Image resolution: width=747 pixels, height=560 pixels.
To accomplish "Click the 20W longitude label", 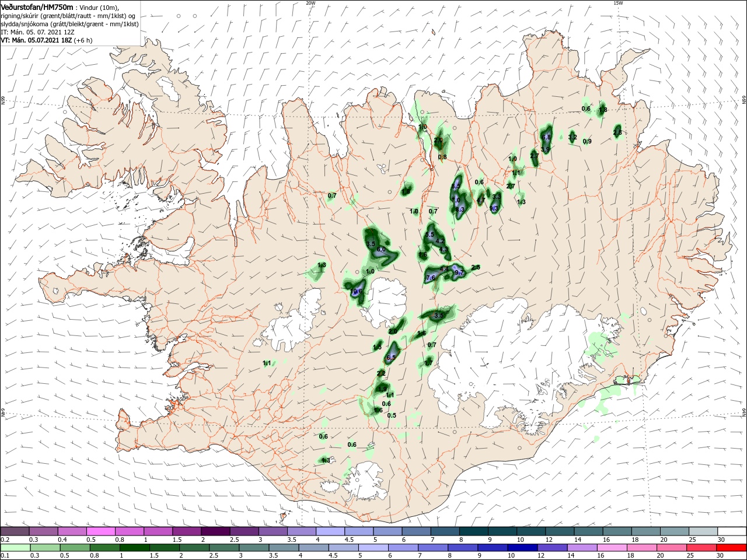I will [310, 3].
